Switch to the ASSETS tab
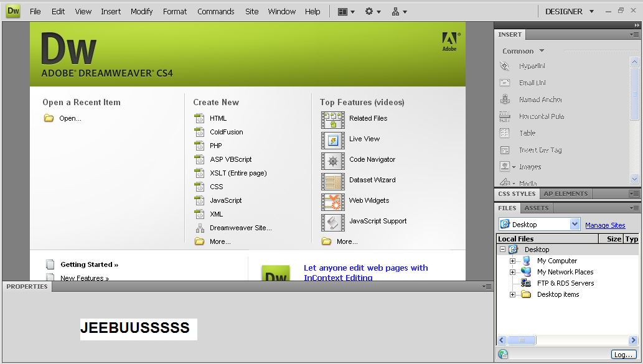This screenshot has height=364, width=643. (535, 208)
